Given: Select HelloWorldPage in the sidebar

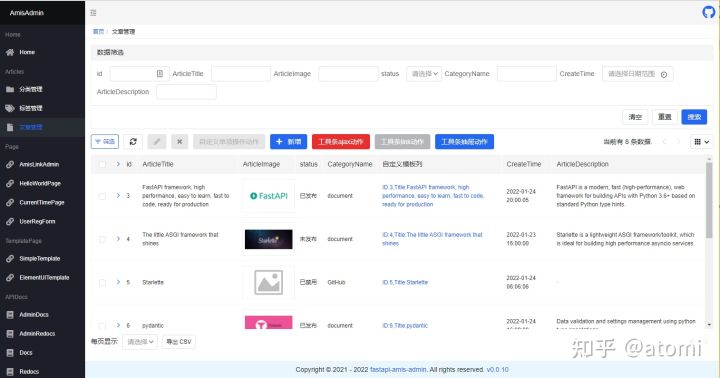Looking at the screenshot, I should (x=40, y=183).
